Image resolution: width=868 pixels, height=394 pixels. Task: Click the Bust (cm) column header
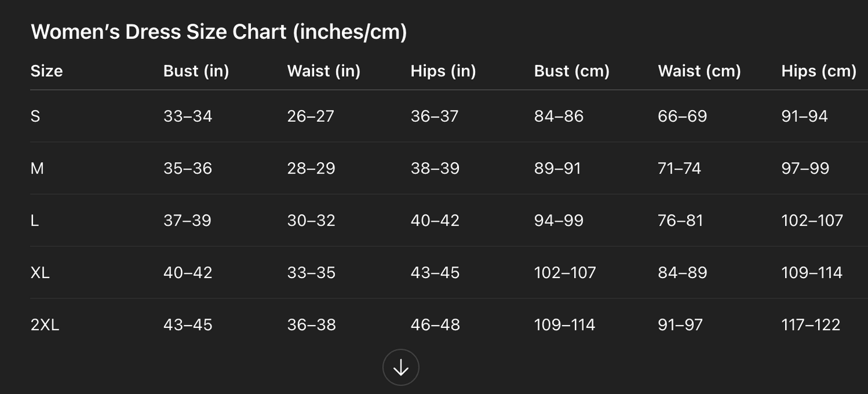(572, 71)
